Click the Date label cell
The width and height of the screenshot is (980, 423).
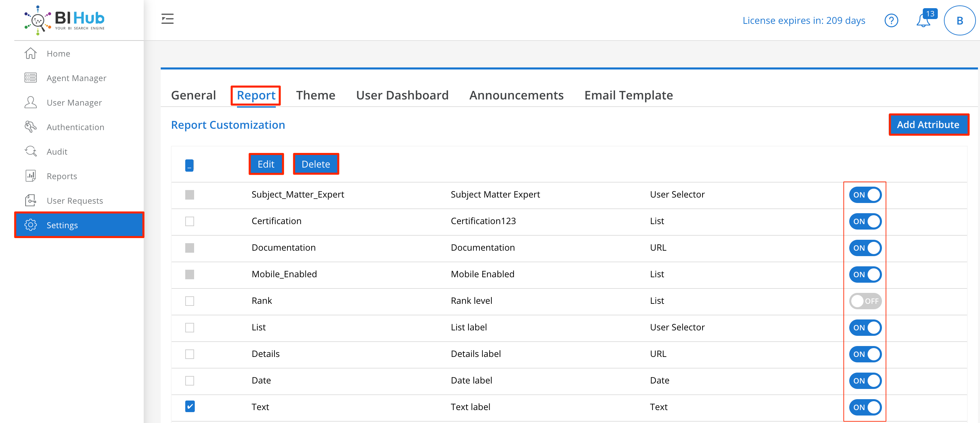pyautogui.click(x=471, y=380)
